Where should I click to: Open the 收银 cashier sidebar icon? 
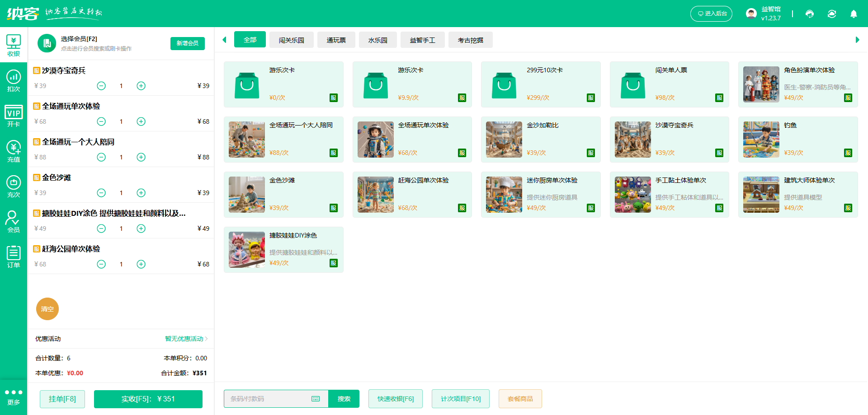(x=14, y=45)
